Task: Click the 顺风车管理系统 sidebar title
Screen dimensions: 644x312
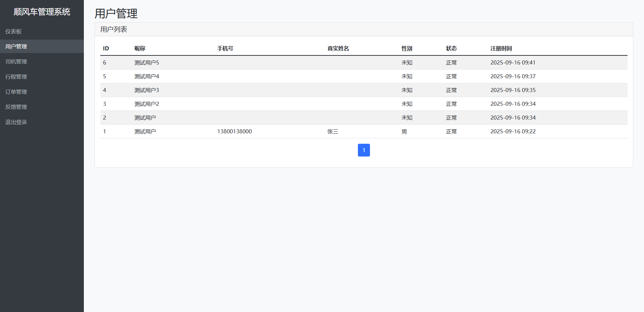Action: 42,12
